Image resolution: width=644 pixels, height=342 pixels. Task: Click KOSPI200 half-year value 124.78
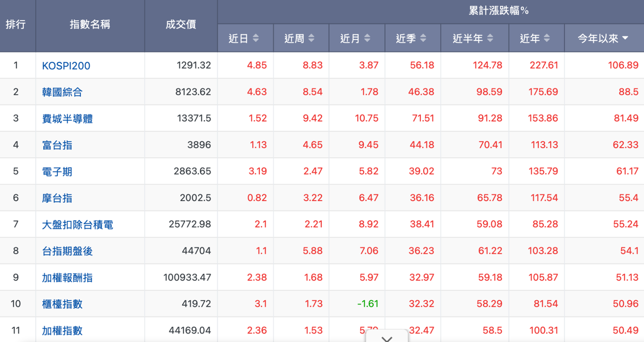click(487, 66)
